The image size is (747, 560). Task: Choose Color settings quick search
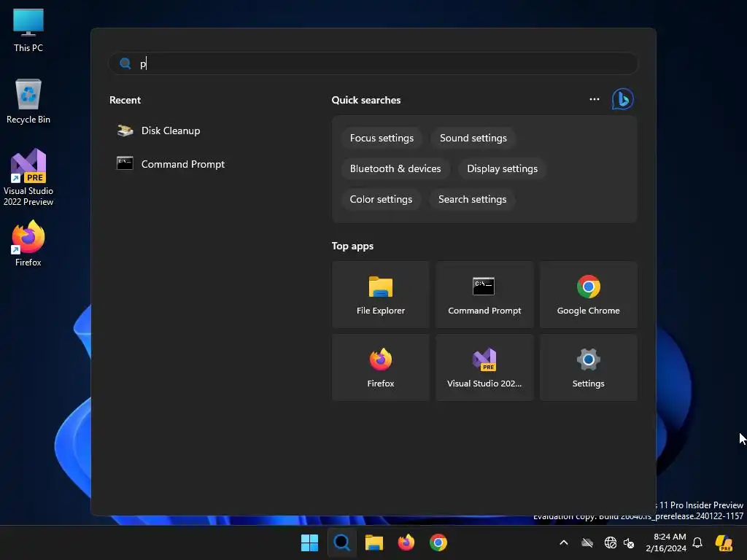coord(381,199)
